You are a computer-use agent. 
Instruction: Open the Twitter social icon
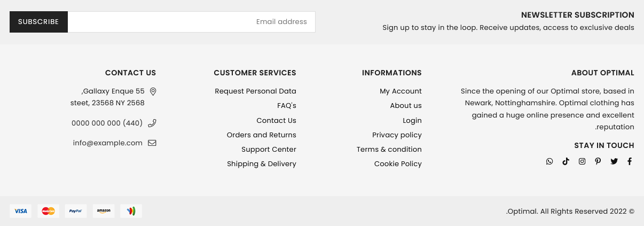tap(614, 161)
